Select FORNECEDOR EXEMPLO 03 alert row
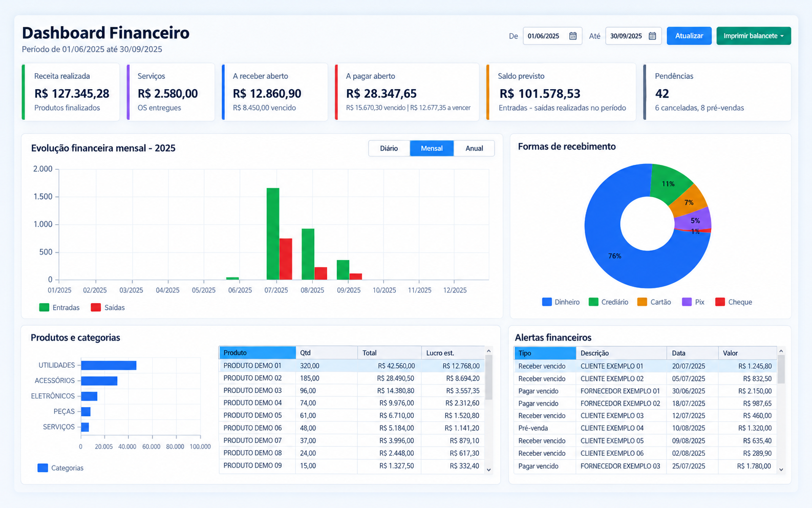 click(x=645, y=466)
